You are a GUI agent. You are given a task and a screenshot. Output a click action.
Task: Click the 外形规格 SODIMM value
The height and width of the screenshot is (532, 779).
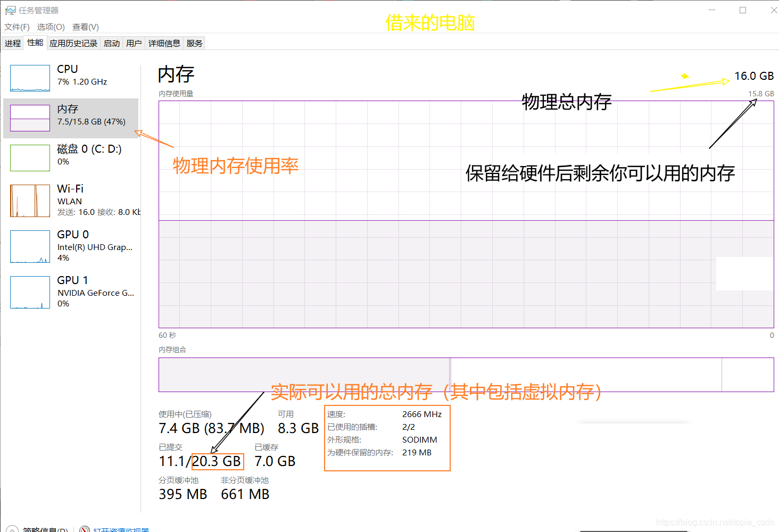[x=420, y=440]
